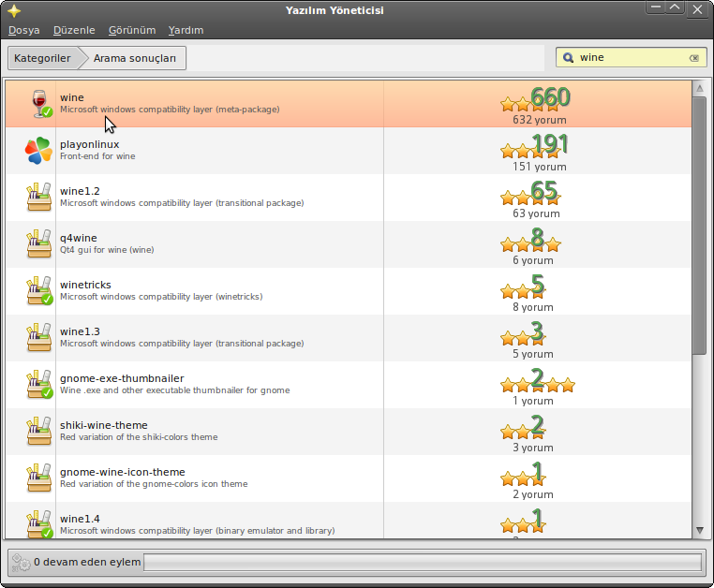Click '3 yorum' review count

pos(533,448)
